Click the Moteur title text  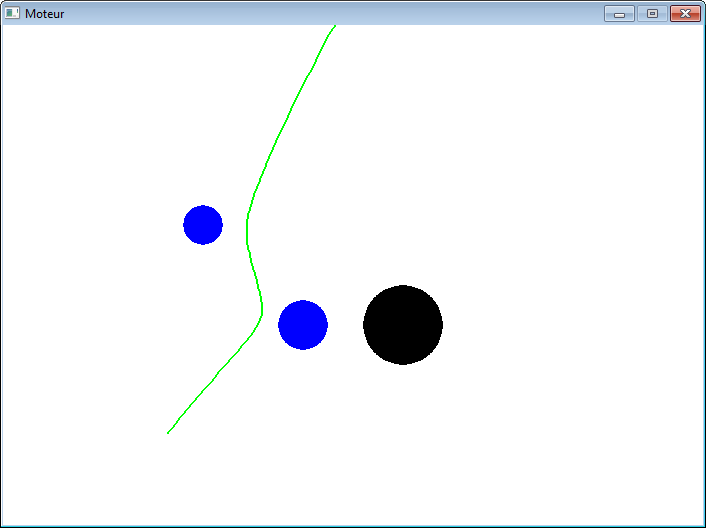tap(45, 14)
